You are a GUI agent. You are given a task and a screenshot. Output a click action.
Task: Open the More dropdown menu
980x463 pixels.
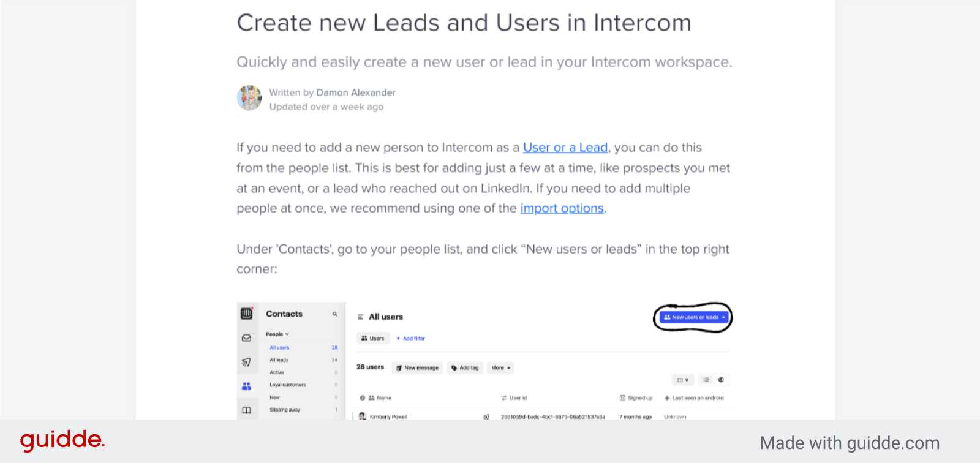500,367
